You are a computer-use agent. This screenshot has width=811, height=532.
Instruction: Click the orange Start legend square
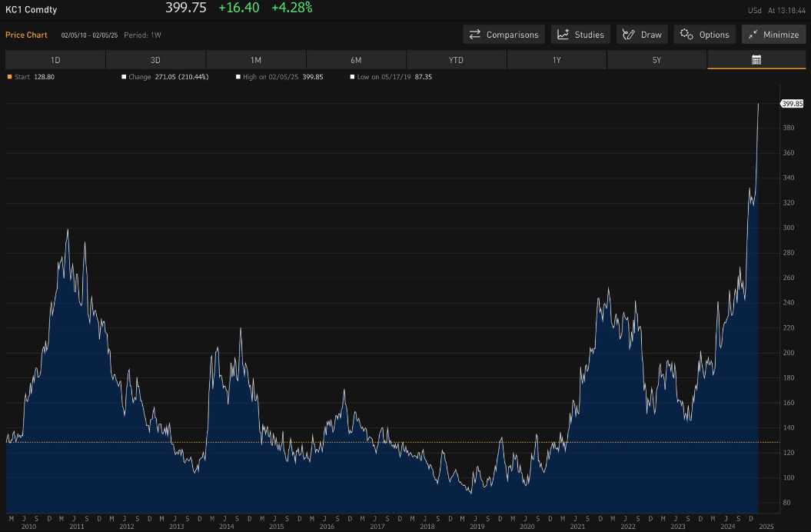(9, 77)
